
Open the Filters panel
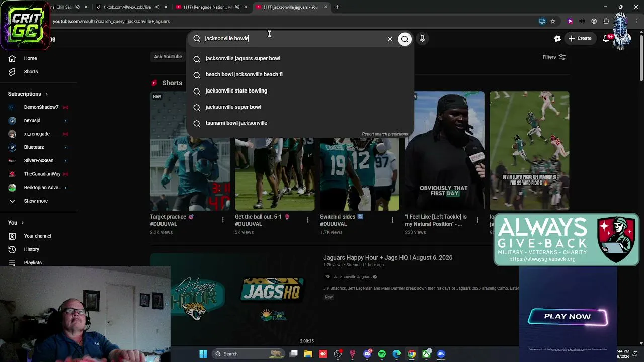(554, 57)
